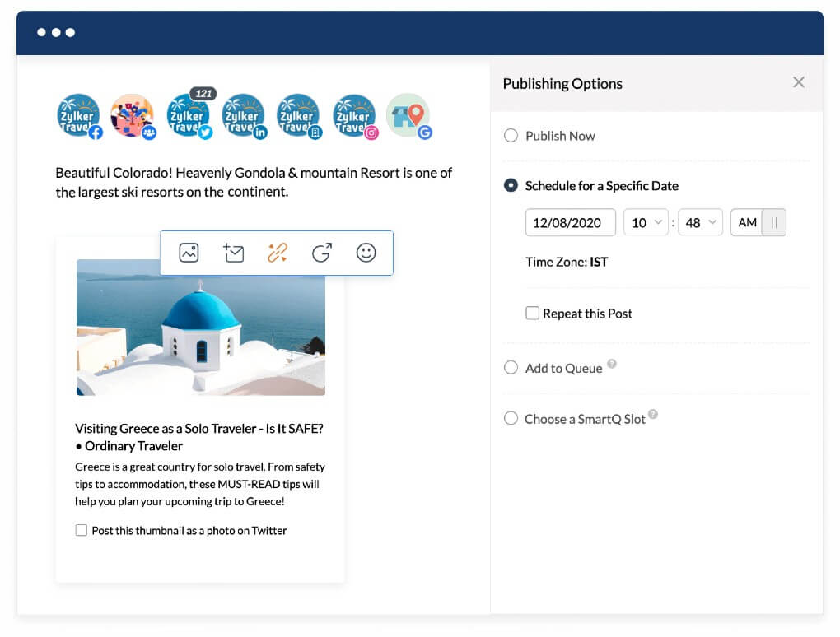Open the AM/PM selector dropdown
840x637 pixels.
click(x=758, y=222)
